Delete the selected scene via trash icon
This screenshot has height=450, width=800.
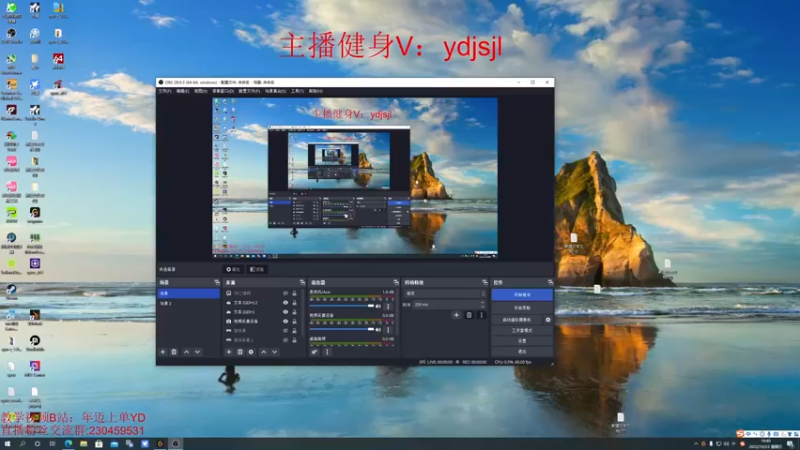tap(174, 352)
